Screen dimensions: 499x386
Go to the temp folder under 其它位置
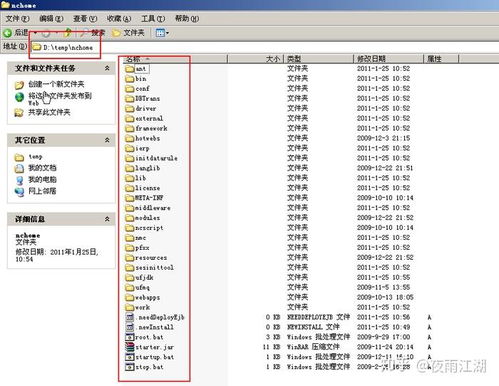click(35, 157)
